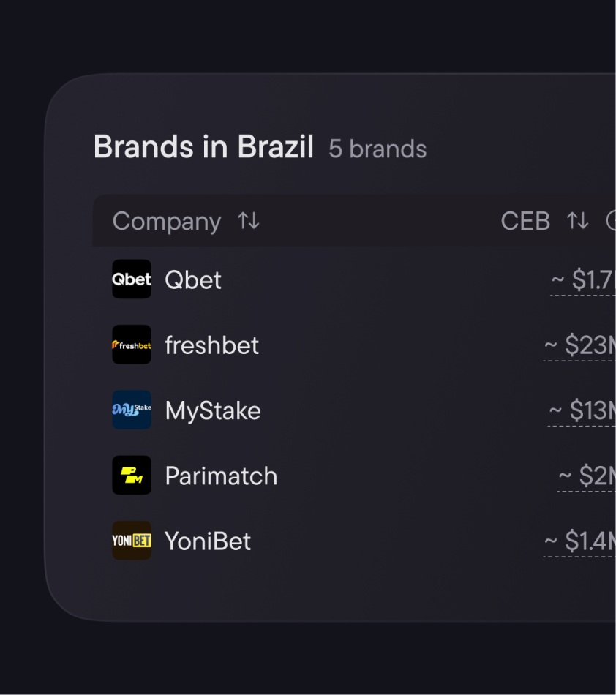Click the Parimatch logo icon
The width and height of the screenshot is (616, 695).
point(132,476)
